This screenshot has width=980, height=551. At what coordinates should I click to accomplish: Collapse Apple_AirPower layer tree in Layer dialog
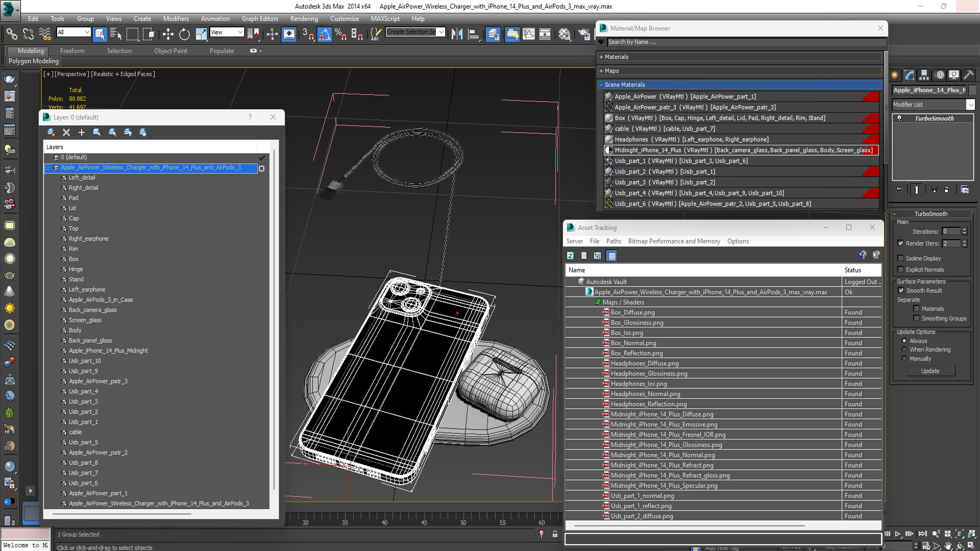[x=48, y=168]
